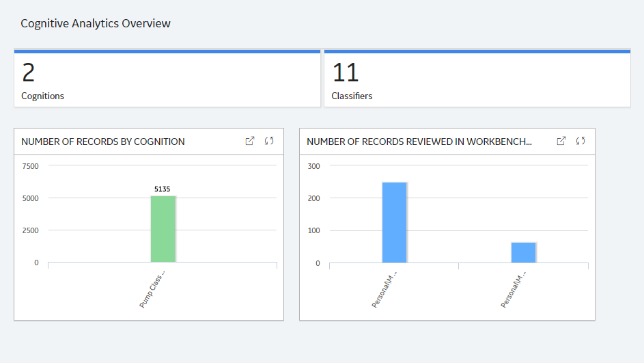The height and width of the screenshot is (363, 644).
Task: Select the green Pump Class bar
Action: (x=163, y=229)
